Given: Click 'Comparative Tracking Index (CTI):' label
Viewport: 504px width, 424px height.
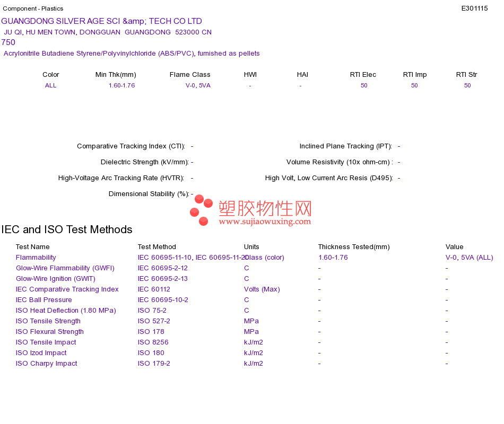Looking at the screenshot, I should (131, 146).
